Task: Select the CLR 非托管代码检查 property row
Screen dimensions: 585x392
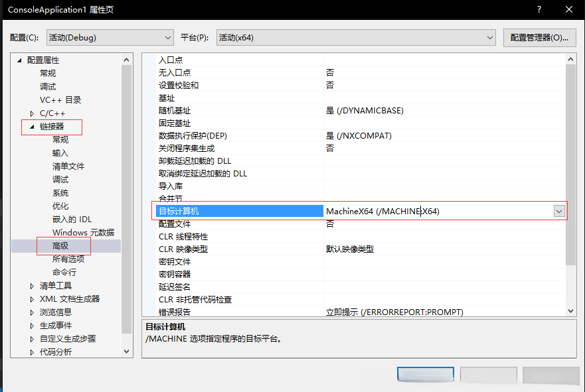Action: coord(361,300)
